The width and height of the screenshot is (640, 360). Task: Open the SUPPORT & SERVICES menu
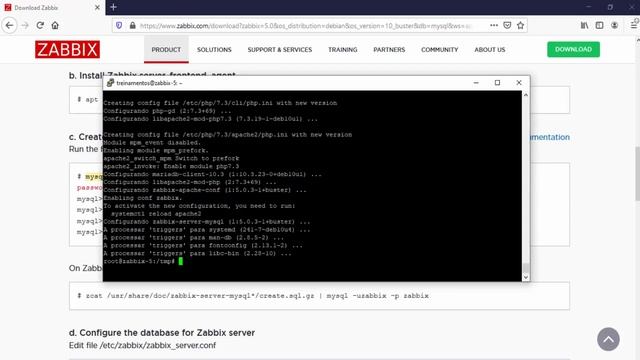280,50
